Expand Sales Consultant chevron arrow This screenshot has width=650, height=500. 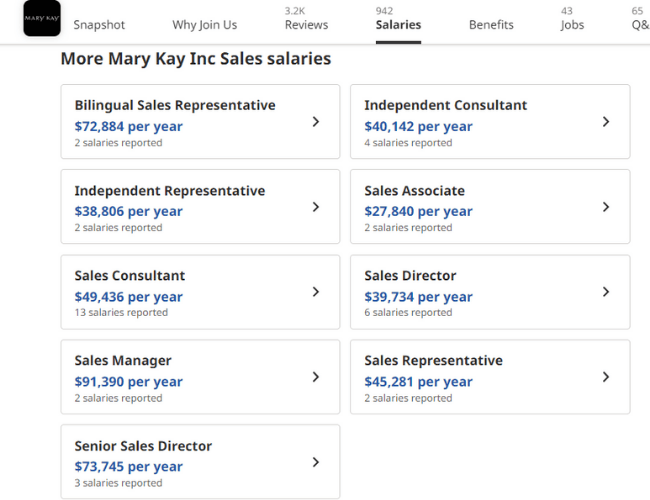[316, 292]
